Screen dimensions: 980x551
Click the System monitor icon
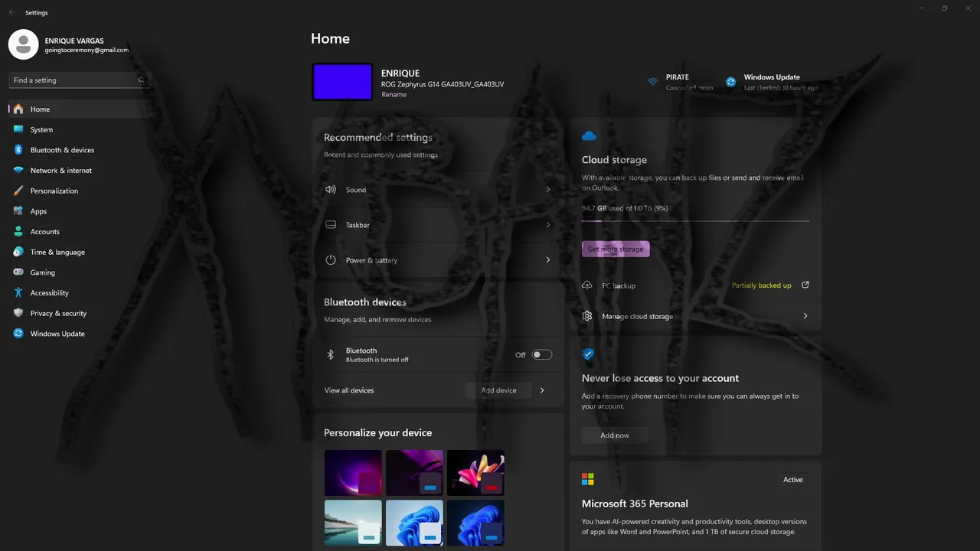coord(18,129)
